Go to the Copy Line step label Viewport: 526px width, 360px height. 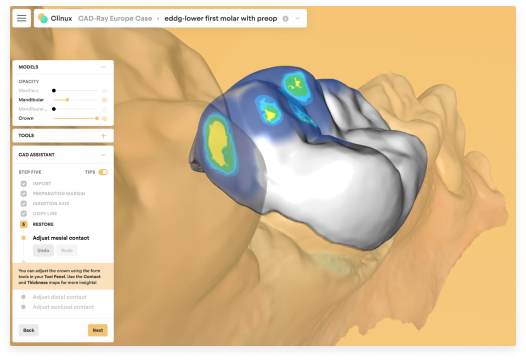coord(45,213)
